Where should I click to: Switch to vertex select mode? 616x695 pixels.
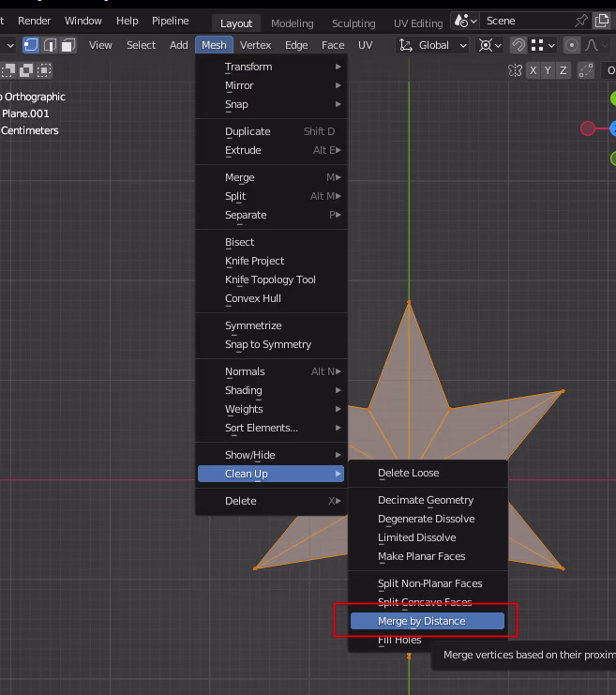point(31,45)
